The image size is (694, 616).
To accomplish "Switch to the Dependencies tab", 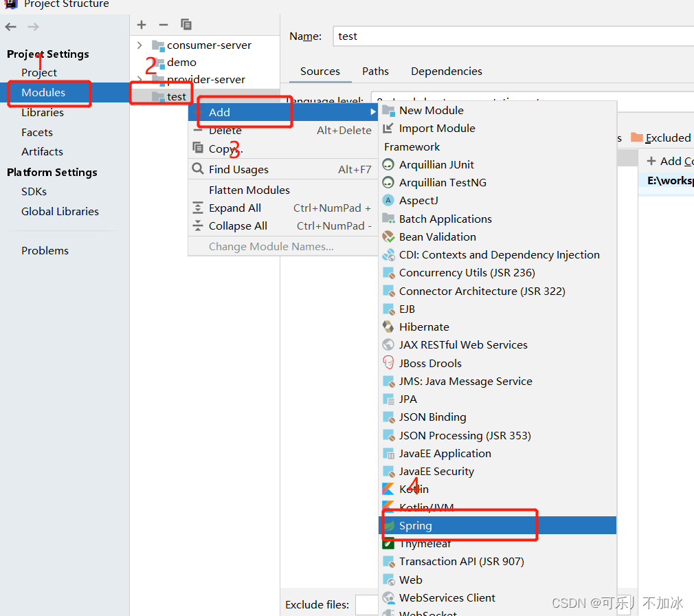I will tap(447, 71).
